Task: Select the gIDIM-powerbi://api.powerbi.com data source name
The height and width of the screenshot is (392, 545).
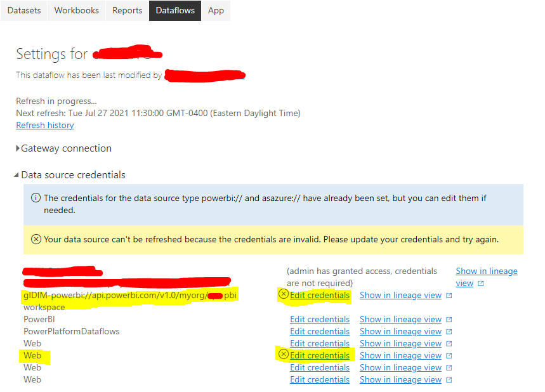Action: 130,301
